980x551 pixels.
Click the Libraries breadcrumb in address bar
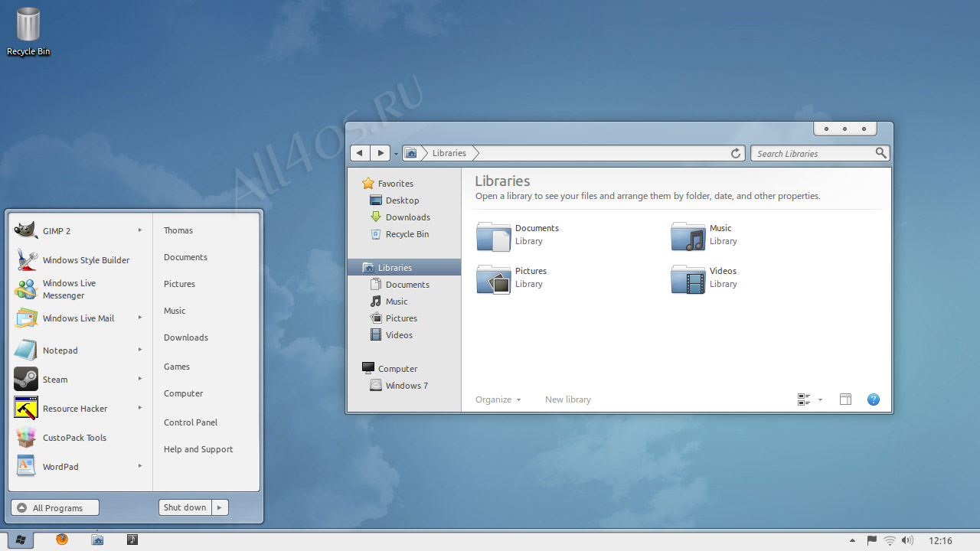click(449, 153)
